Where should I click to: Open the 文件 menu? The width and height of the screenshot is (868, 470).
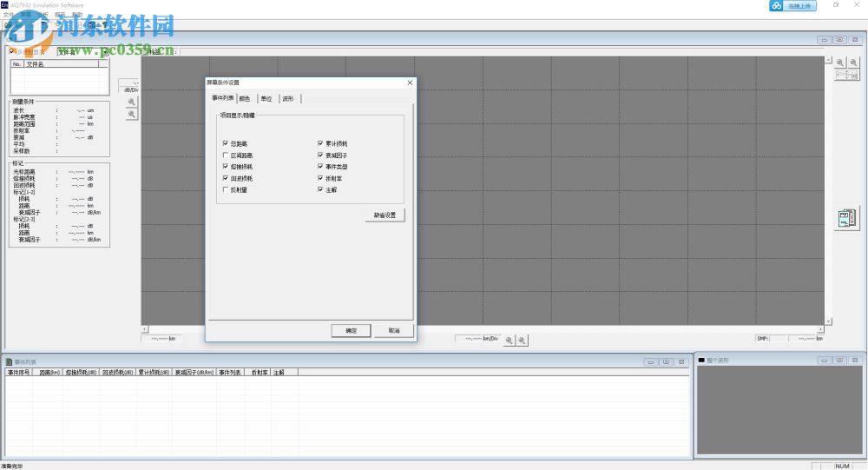(9, 15)
